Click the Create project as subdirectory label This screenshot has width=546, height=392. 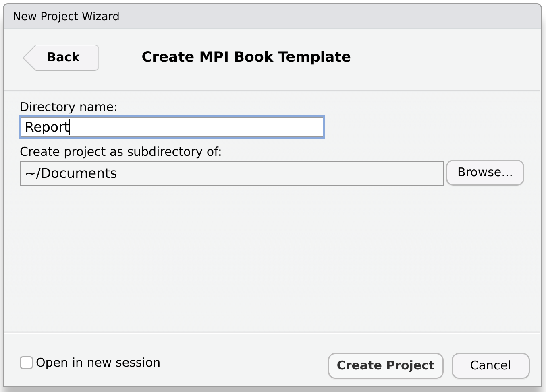point(121,151)
